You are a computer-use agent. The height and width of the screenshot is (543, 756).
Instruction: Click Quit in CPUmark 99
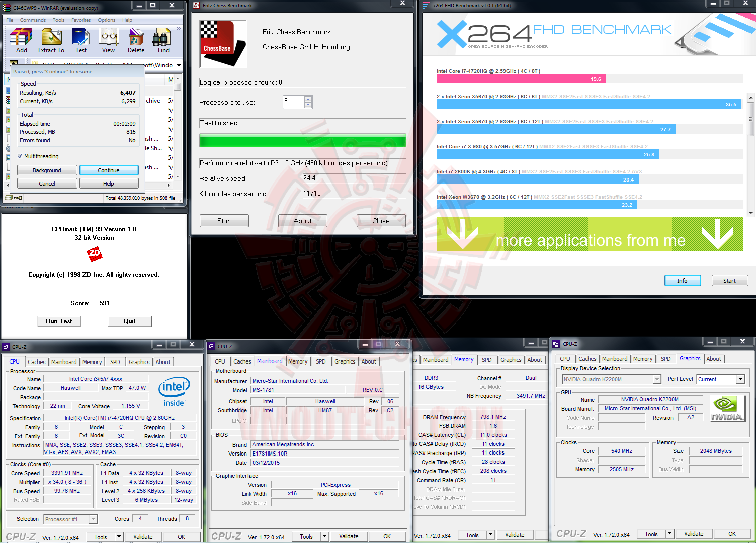pyautogui.click(x=130, y=321)
